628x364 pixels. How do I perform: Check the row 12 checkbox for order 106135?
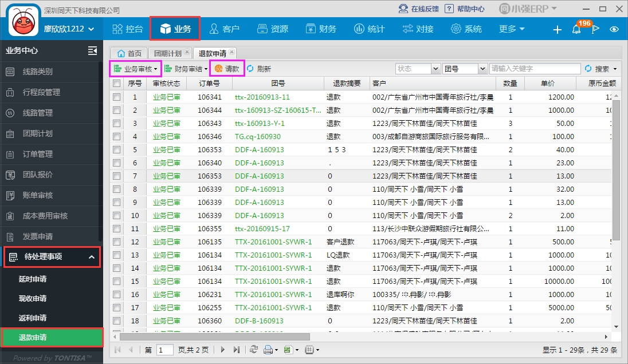116,242
